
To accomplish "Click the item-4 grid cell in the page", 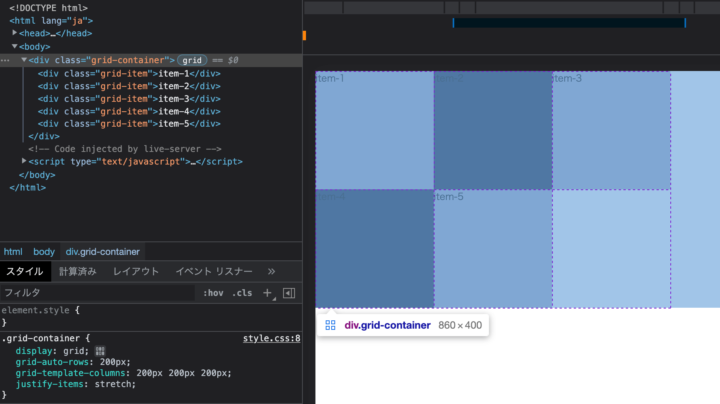I will point(375,248).
